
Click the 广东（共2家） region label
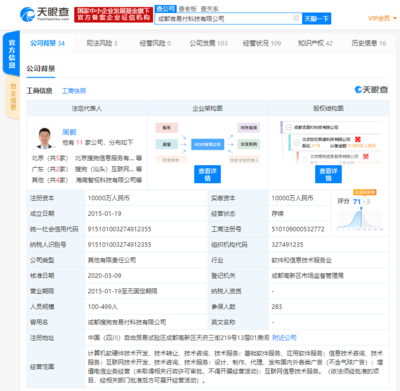50,169
